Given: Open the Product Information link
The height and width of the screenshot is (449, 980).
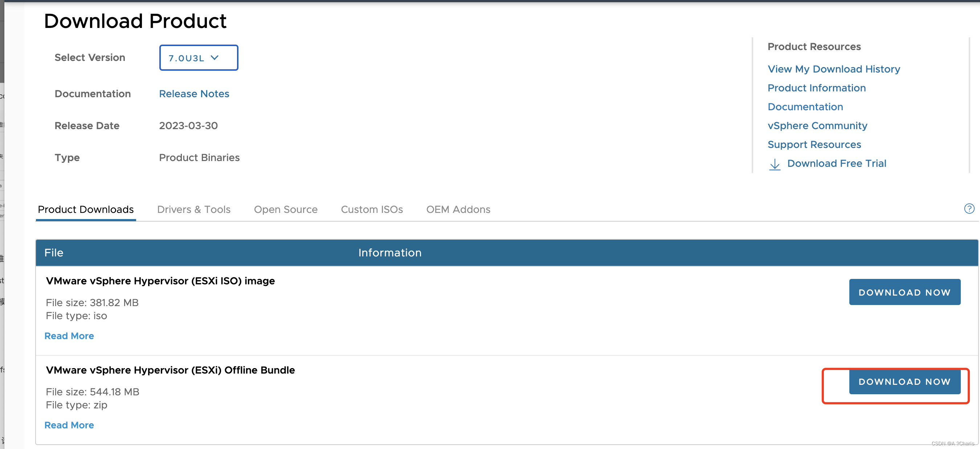Looking at the screenshot, I should click(817, 88).
